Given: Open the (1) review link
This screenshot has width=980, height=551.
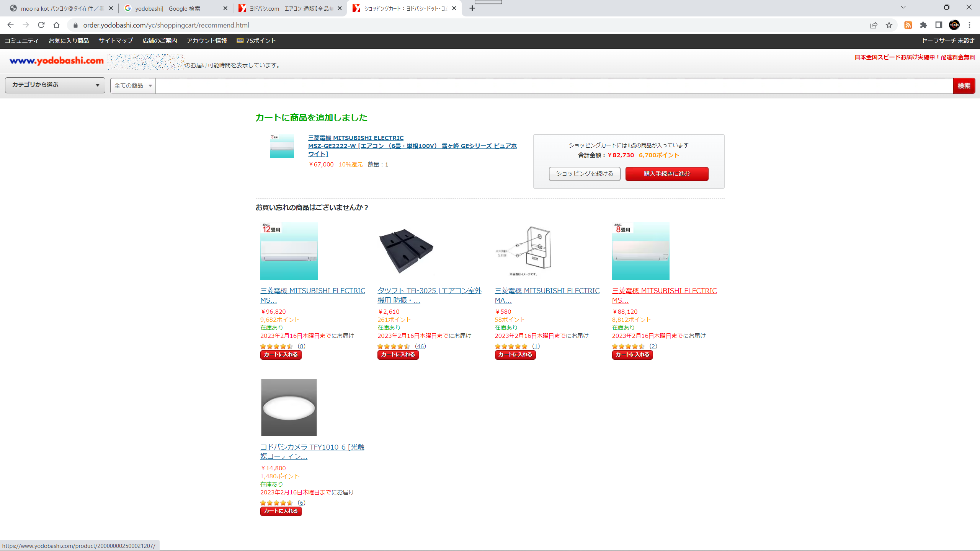Looking at the screenshot, I should click(x=536, y=346).
